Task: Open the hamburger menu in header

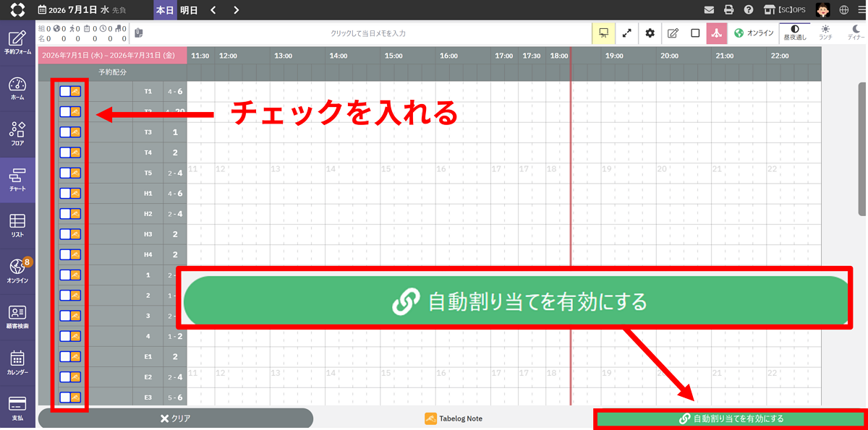Action: (x=860, y=10)
